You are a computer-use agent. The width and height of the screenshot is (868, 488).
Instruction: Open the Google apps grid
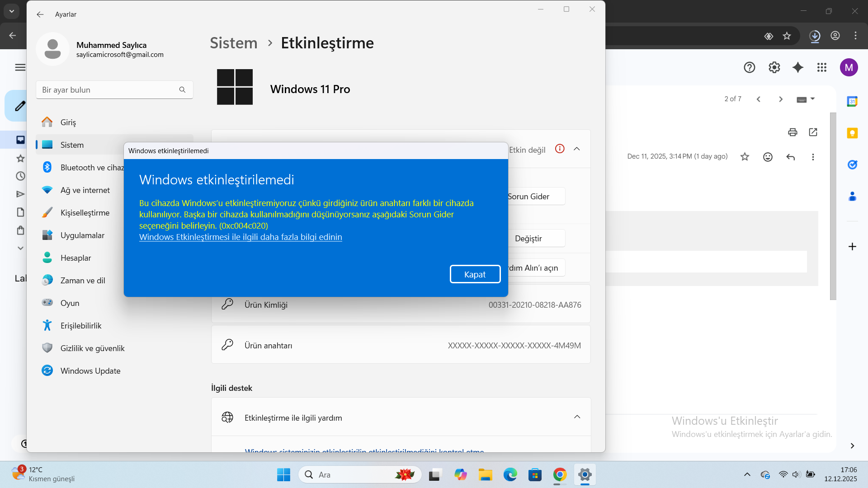[822, 67]
